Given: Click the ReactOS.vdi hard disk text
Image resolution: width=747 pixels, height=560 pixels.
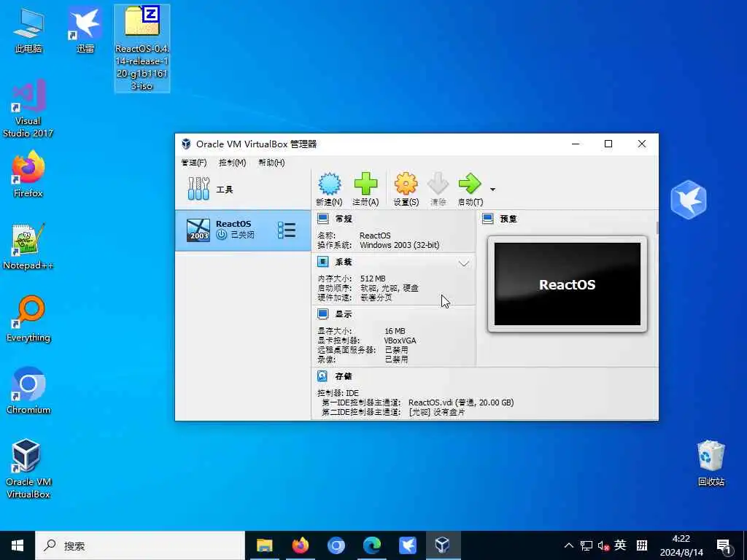Looking at the screenshot, I should pyautogui.click(x=461, y=402).
